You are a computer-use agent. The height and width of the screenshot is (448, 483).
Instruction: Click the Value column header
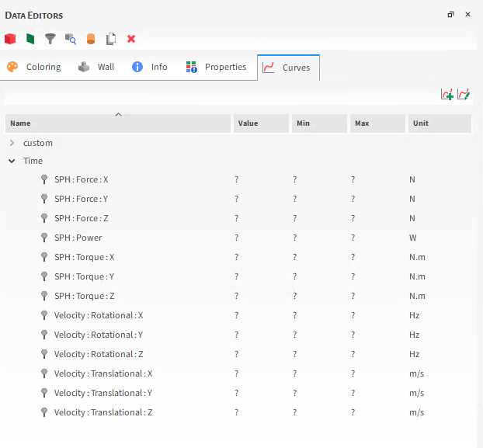tap(261, 123)
